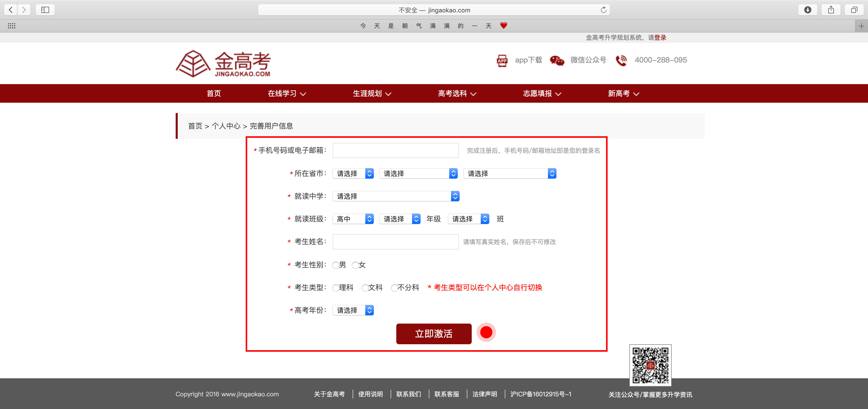Show all tabs overview icon
Screen dimensions: 868x409
(x=854, y=10)
